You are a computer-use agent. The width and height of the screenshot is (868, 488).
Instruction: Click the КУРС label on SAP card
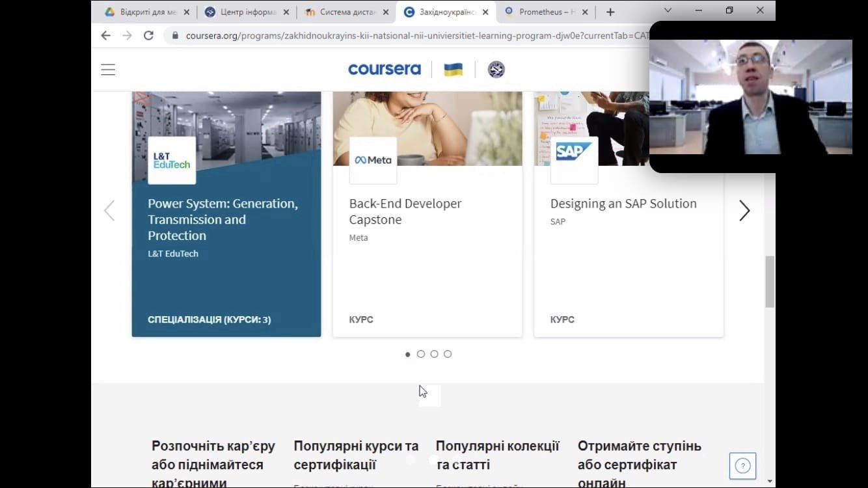[x=562, y=319]
